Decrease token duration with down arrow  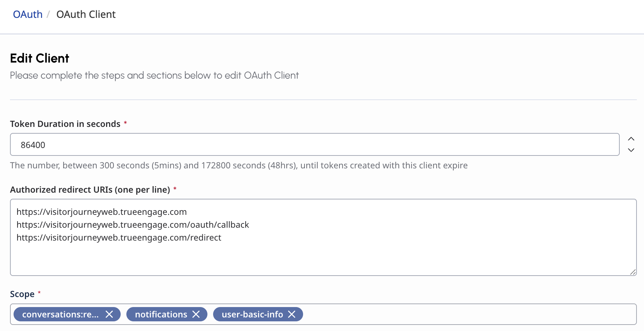point(631,150)
